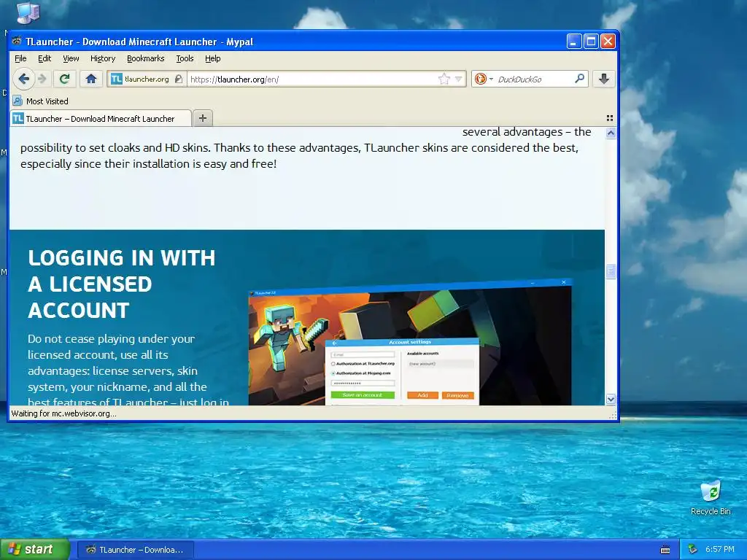Image resolution: width=747 pixels, height=560 pixels.
Task: Click the window resize grip corner
Action: point(613,416)
